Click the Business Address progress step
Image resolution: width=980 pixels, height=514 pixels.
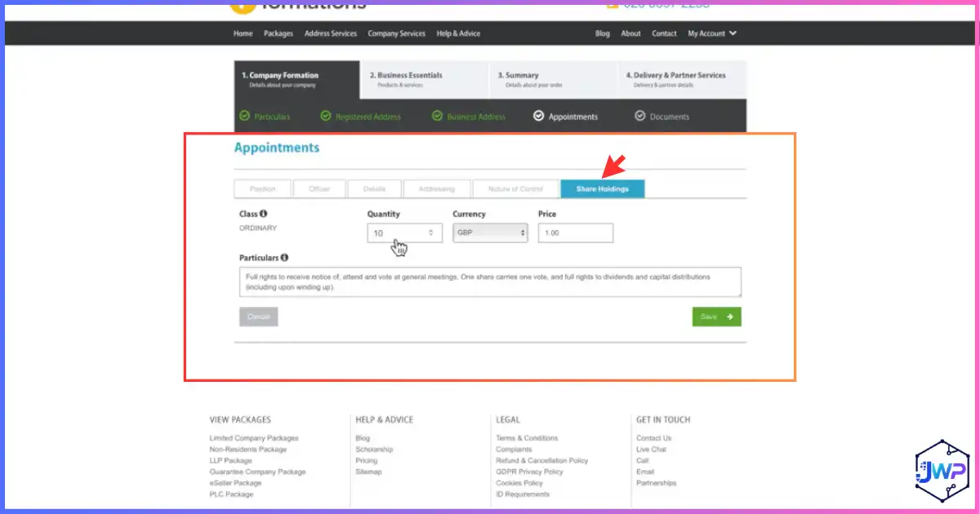[x=469, y=117]
